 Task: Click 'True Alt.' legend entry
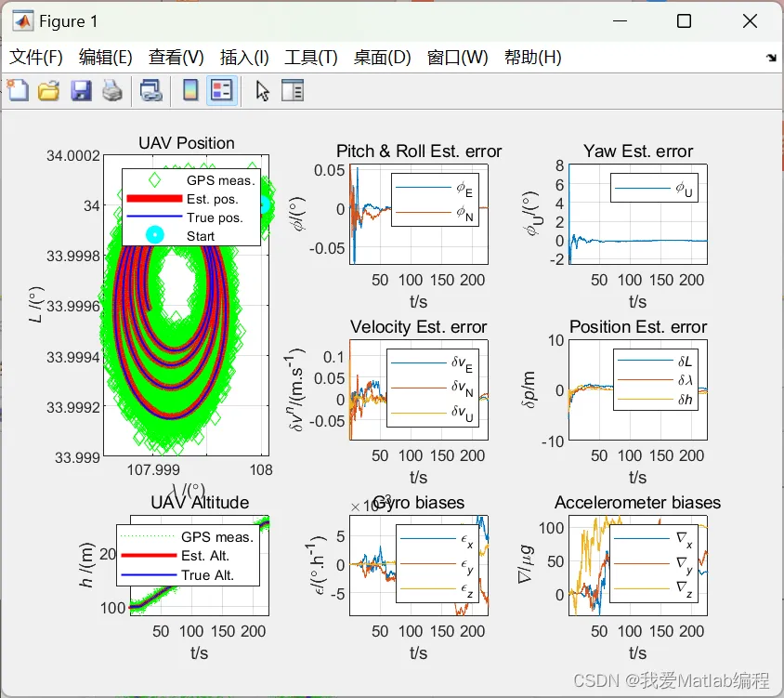tap(207, 575)
